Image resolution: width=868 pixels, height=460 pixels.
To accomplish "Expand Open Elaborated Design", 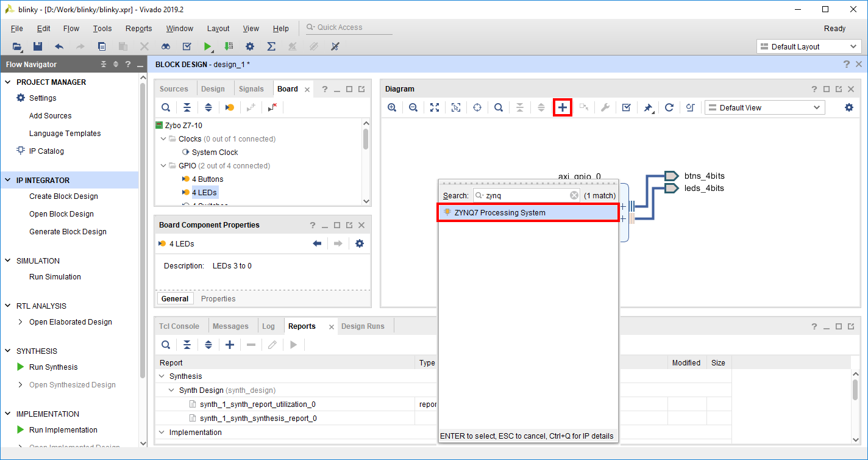I will pos(21,322).
